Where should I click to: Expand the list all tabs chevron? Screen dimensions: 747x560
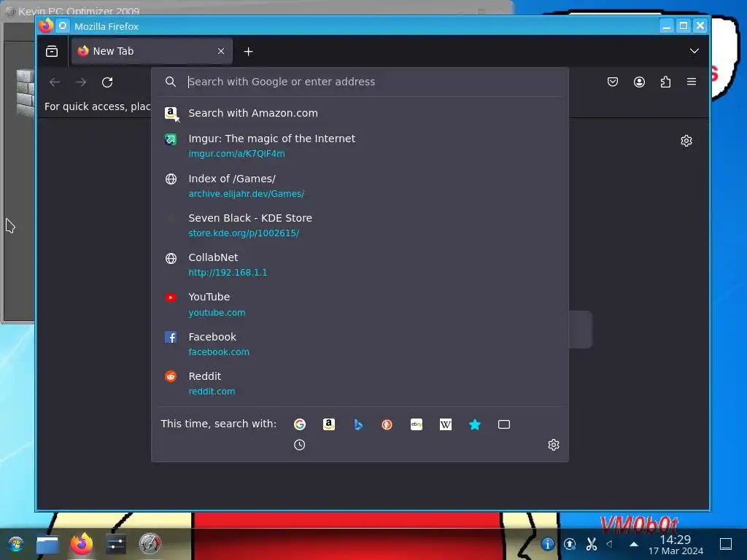pyautogui.click(x=694, y=51)
